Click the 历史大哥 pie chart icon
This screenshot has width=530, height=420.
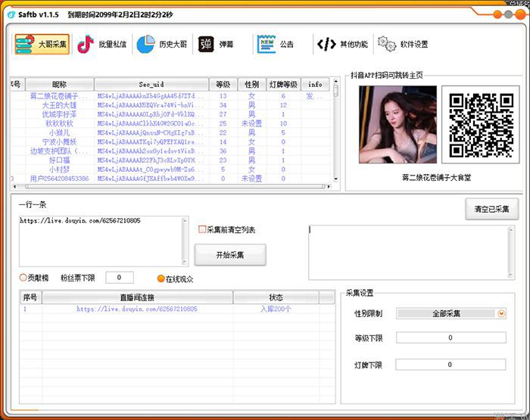click(145, 45)
